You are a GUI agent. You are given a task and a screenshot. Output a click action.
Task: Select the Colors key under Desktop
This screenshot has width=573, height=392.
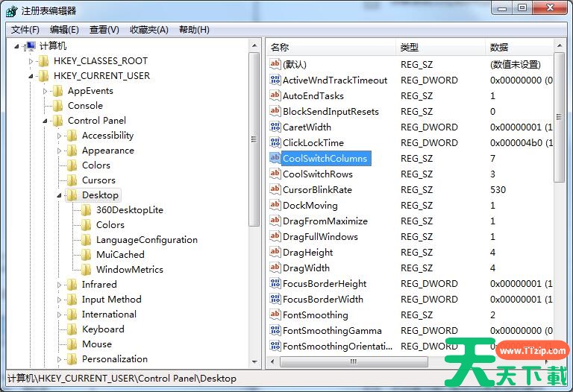click(x=110, y=225)
